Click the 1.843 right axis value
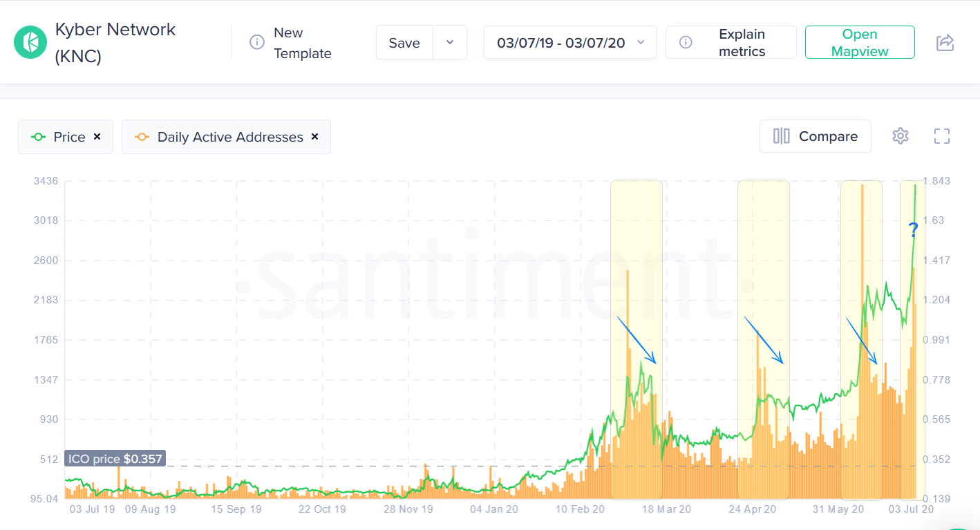This screenshot has width=980, height=530. 936,181
